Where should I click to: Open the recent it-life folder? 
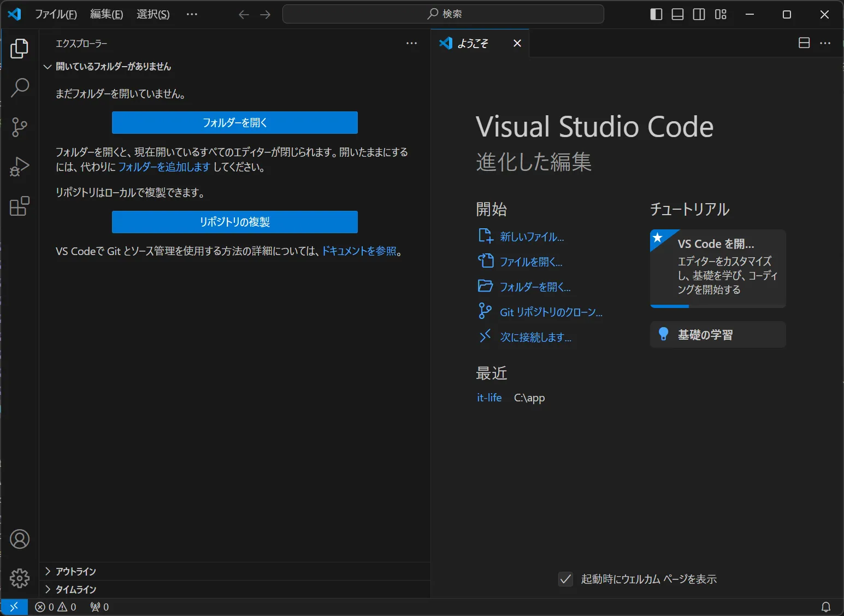[x=489, y=398]
